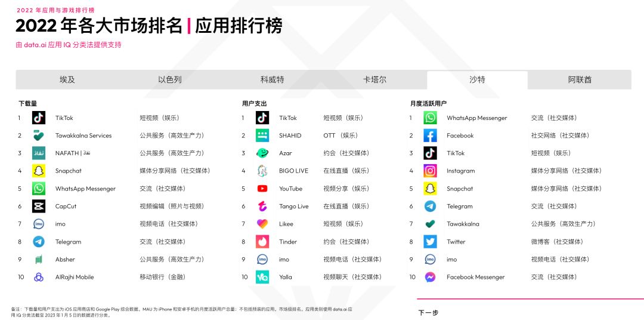Click the 视频编辑（照片与视频）category text

pyautogui.click(x=172, y=206)
